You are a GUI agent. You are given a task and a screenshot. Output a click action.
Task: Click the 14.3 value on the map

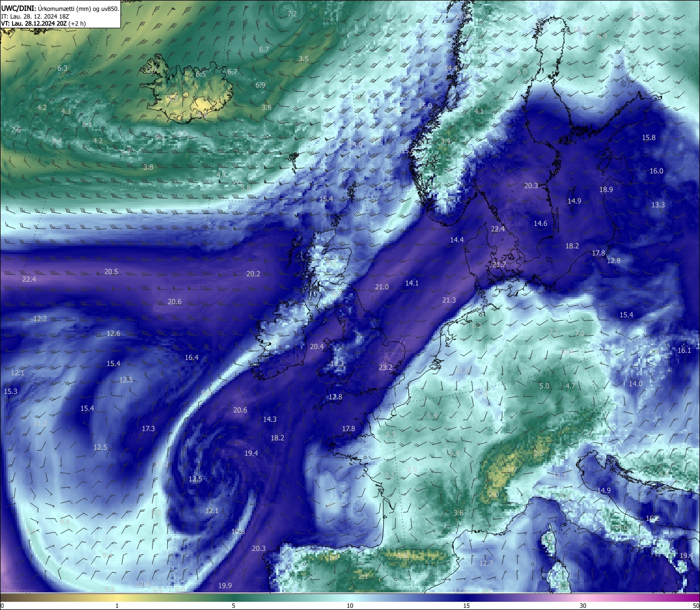[x=270, y=419]
